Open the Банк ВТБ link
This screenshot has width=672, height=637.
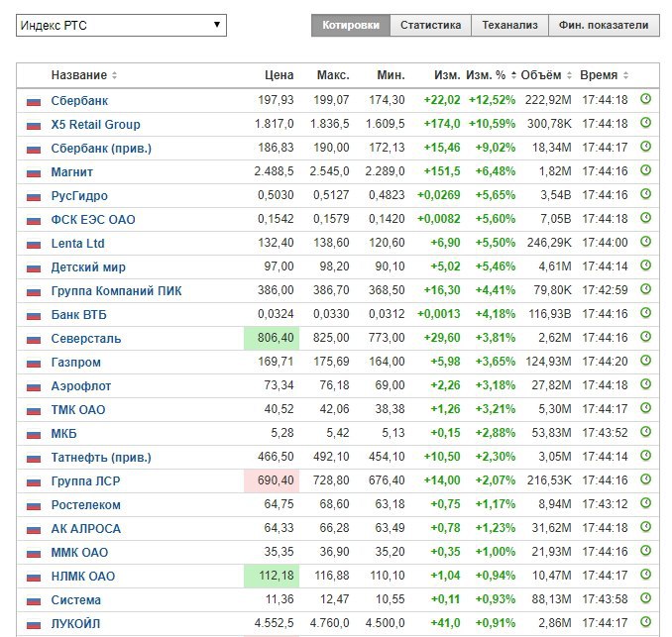point(79,315)
